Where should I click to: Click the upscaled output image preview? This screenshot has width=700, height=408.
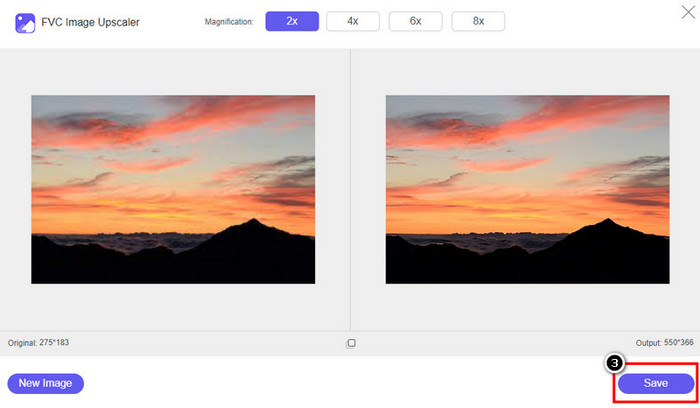pyautogui.click(x=528, y=189)
